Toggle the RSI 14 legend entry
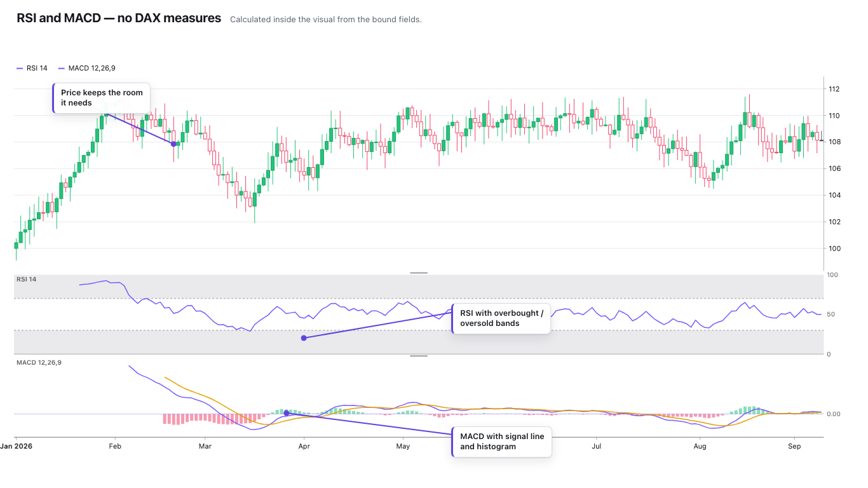The width and height of the screenshot is (868, 488). [x=32, y=68]
